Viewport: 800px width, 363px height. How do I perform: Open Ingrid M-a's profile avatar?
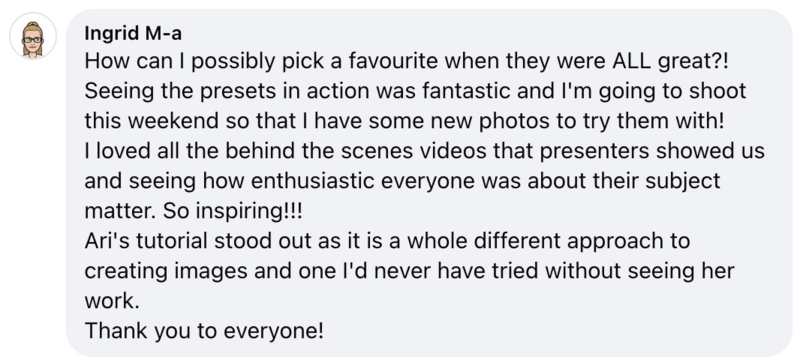33,36
